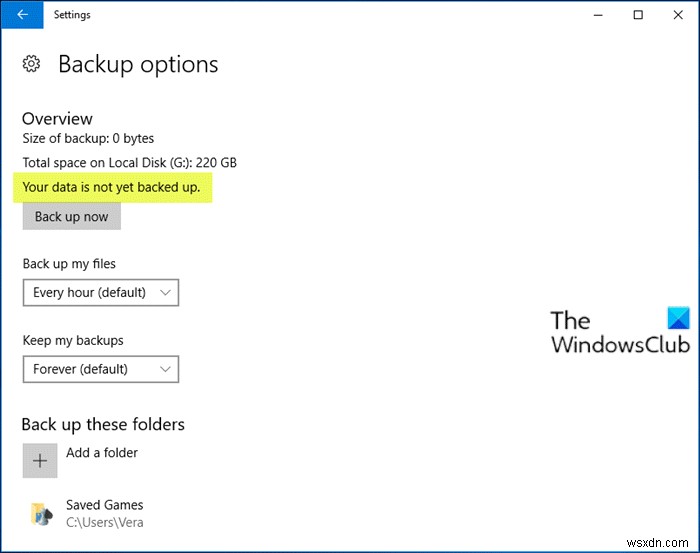This screenshot has width=700, height=553.
Task: Open the Forever (default) dropdown
Action: (101, 369)
